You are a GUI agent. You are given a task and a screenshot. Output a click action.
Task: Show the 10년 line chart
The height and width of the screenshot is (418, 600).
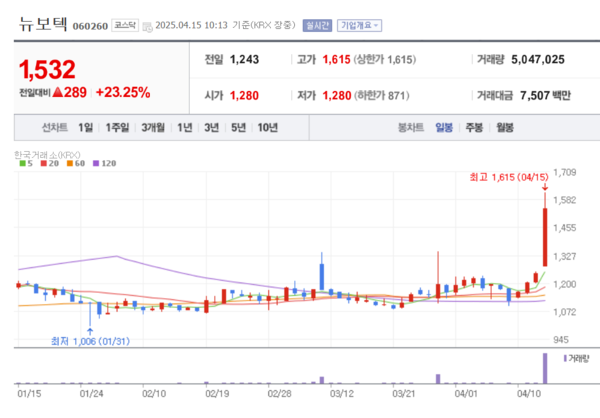pyautogui.click(x=267, y=127)
